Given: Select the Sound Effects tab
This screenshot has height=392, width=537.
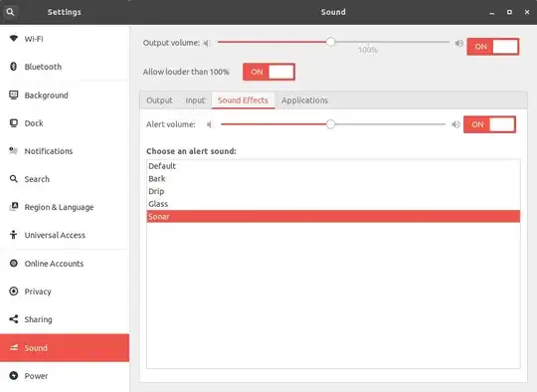Looking at the screenshot, I should pos(243,100).
